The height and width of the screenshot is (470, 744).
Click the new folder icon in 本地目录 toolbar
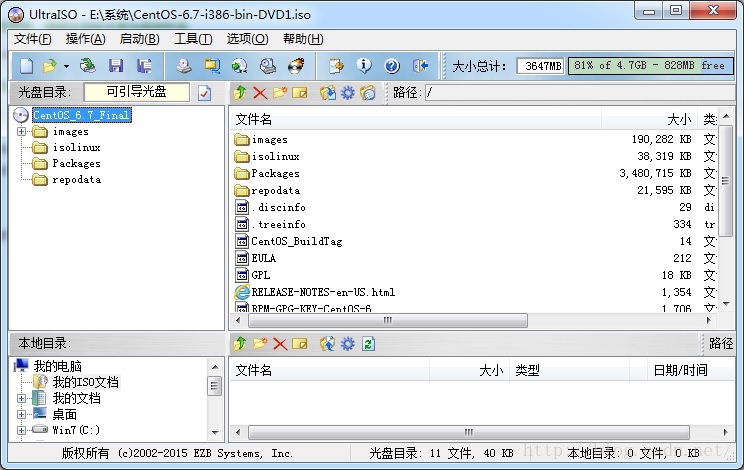click(x=260, y=343)
